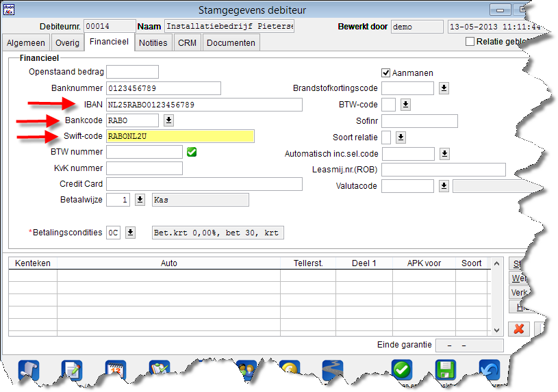The width and height of the screenshot is (558, 392).
Task: Click the Betaalwijze number field
Action: pos(118,200)
